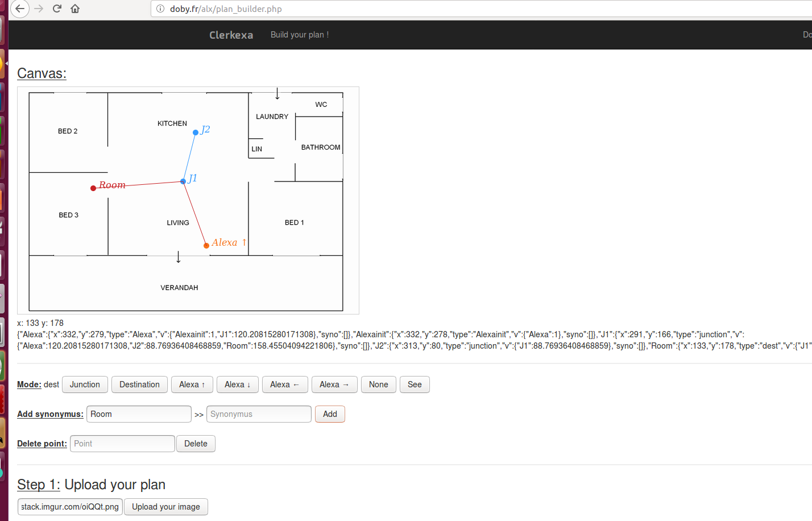Choose Alexa → orientation mode
Image resolution: width=812 pixels, height=521 pixels.
pos(334,384)
